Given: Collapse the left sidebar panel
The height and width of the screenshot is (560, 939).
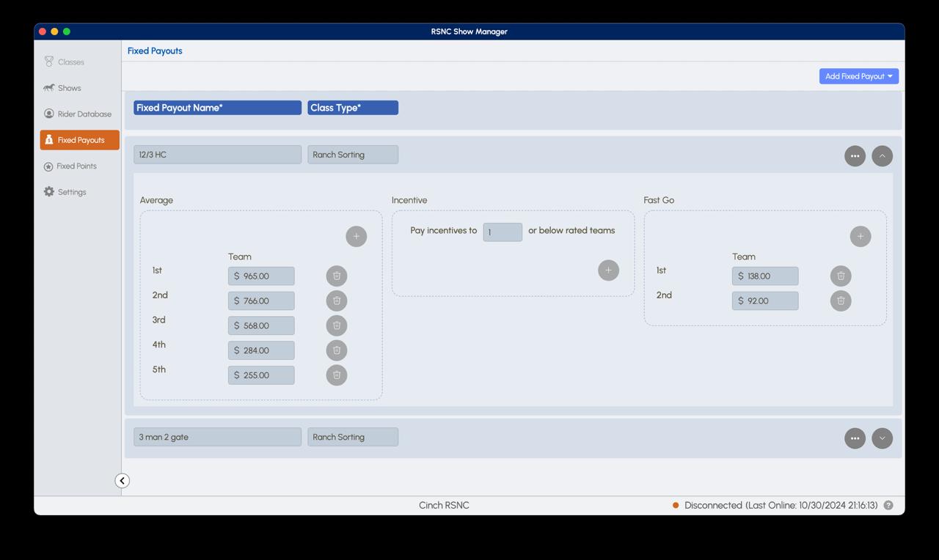Looking at the screenshot, I should 123,481.
